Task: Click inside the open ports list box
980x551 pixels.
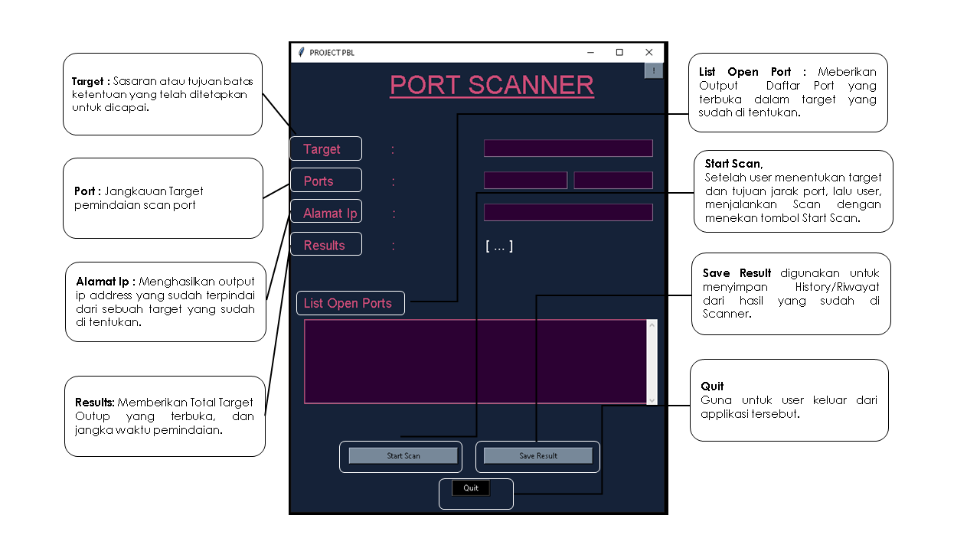Action: pos(475,361)
